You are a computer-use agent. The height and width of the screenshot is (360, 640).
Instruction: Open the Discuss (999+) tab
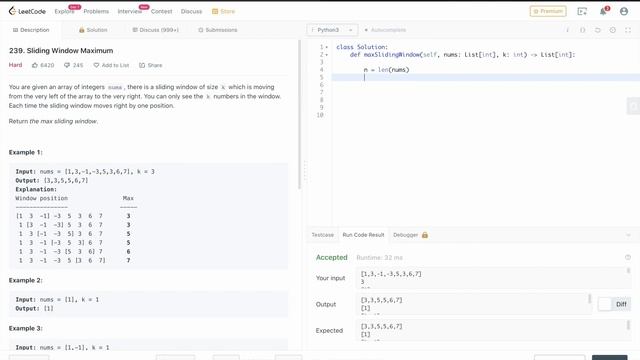[156, 30]
